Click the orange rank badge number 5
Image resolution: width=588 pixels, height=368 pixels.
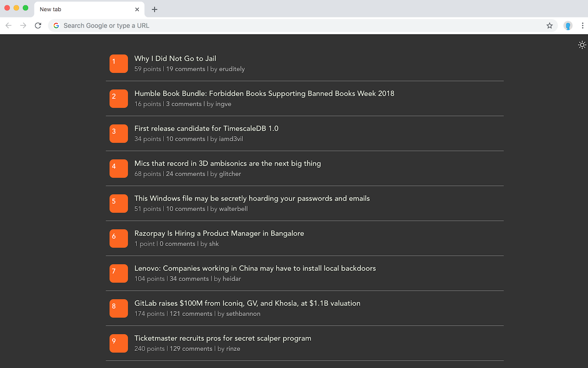(119, 204)
